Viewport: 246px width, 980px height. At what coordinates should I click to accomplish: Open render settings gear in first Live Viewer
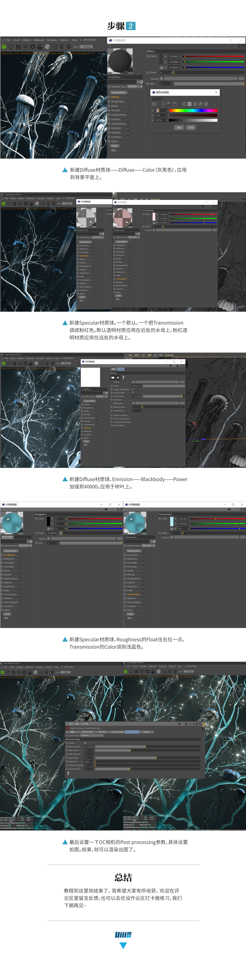[x=33, y=47]
